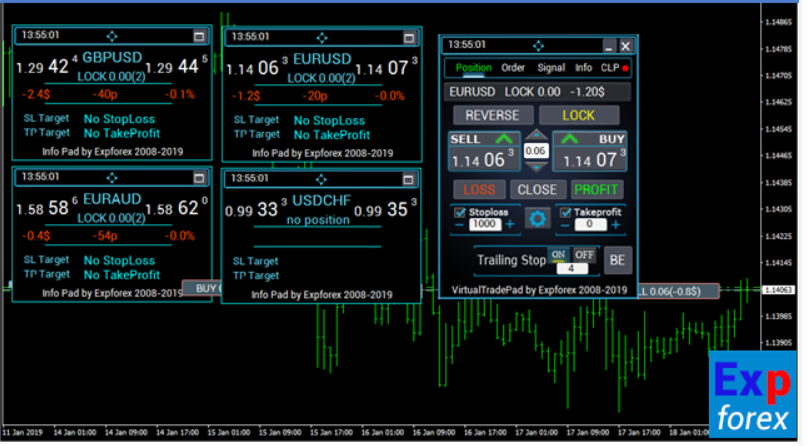Image resolution: width=808 pixels, height=446 pixels.
Task: Click '16 Jan 01:00' on time axis
Action: coord(382,433)
